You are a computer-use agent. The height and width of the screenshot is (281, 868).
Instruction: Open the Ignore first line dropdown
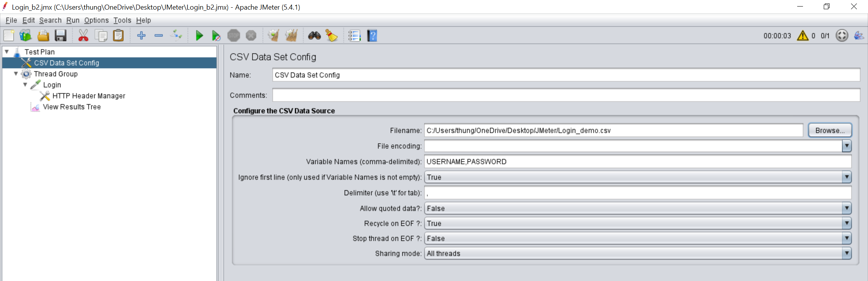click(x=638, y=177)
